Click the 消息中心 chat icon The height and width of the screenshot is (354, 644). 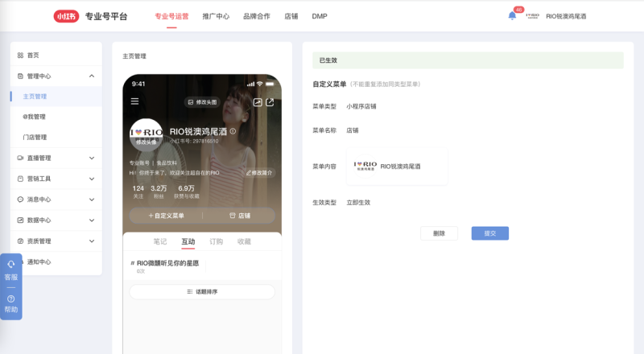20,200
